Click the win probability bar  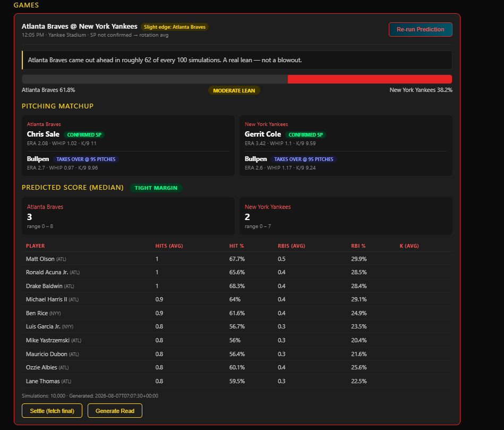pyautogui.click(x=237, y=79)
